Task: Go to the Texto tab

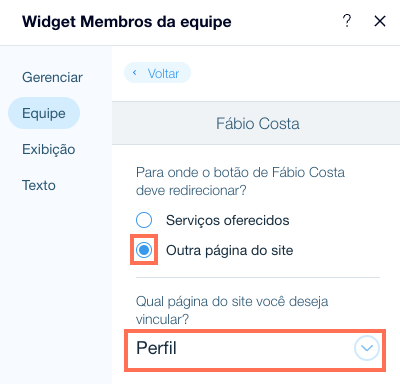Action: coord(39,185)
